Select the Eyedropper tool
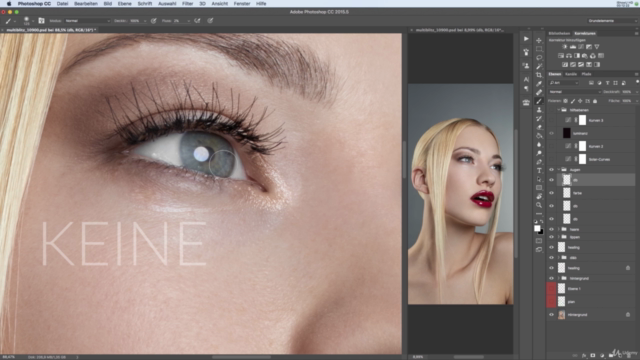Screen dimensions: 640x360 click(x=539, y=84)
